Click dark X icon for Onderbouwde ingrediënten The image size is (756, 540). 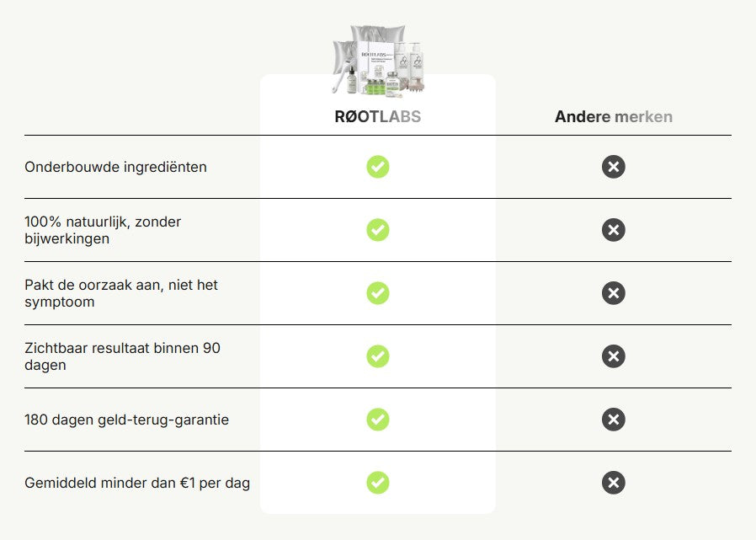pyautogui.click(x=614, y=167)
